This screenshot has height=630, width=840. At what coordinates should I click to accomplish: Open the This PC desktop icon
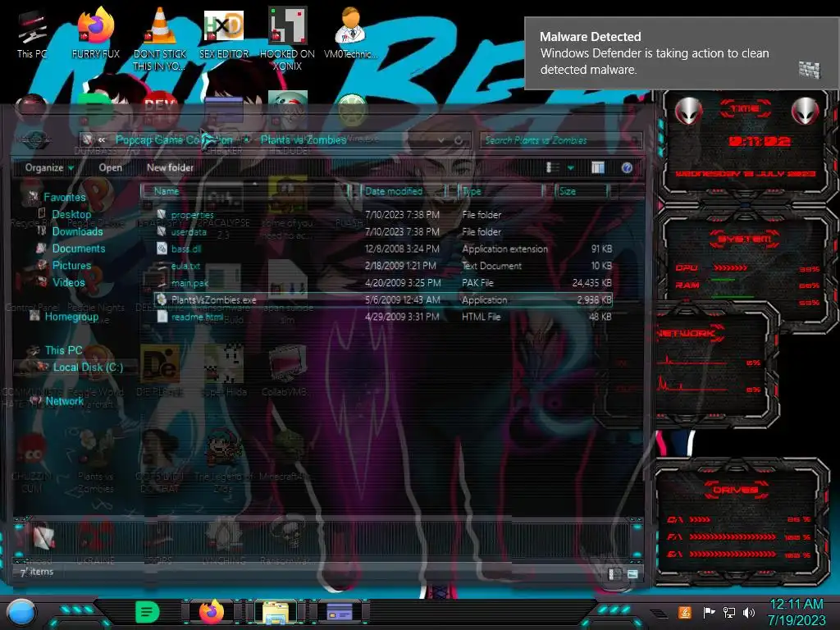tap(32, 34)
